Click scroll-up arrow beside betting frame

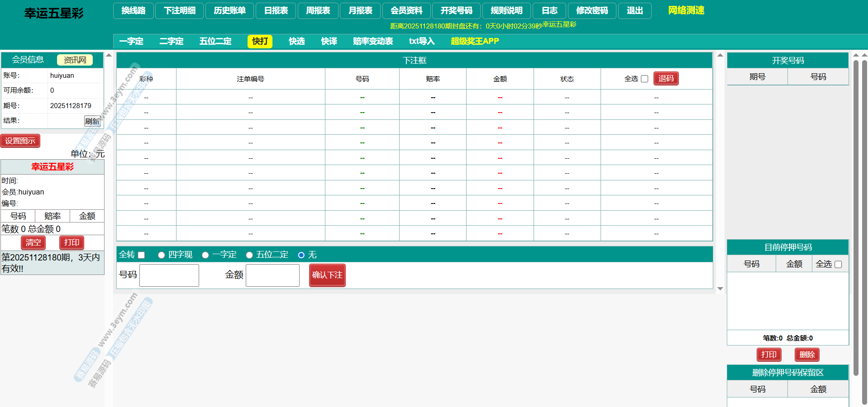[x=720, y=55]
